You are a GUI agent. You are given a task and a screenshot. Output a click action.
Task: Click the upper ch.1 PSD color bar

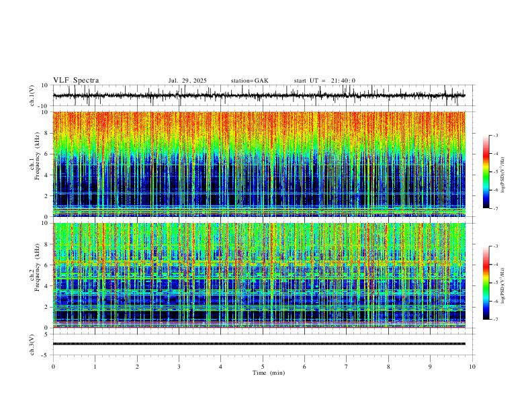tap(486, 172)
